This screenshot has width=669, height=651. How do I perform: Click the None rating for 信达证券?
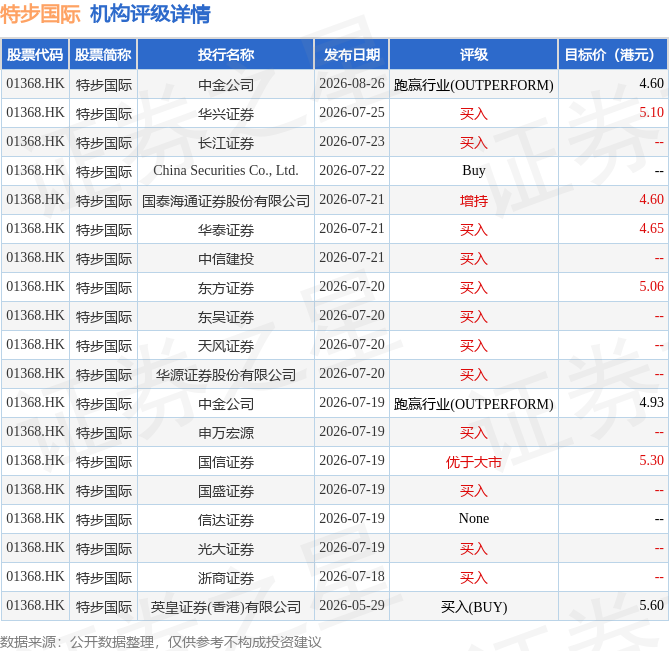(474, 519)
